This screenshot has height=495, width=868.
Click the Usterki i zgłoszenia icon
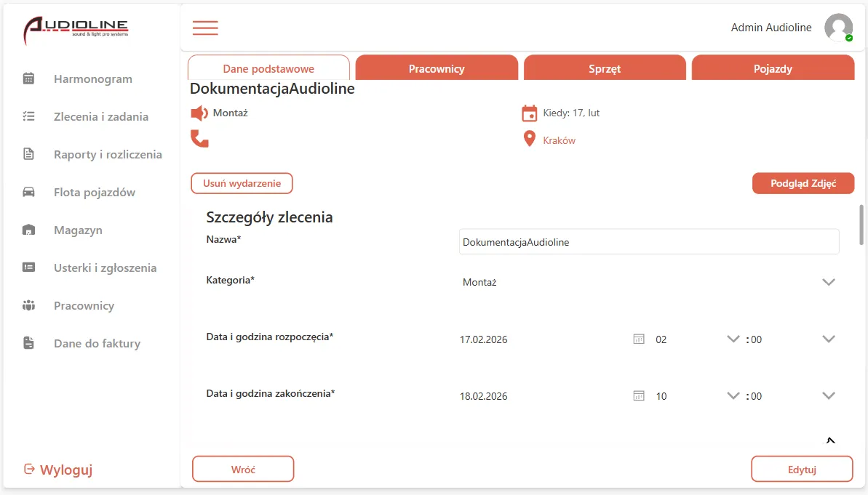coord(29,267)
